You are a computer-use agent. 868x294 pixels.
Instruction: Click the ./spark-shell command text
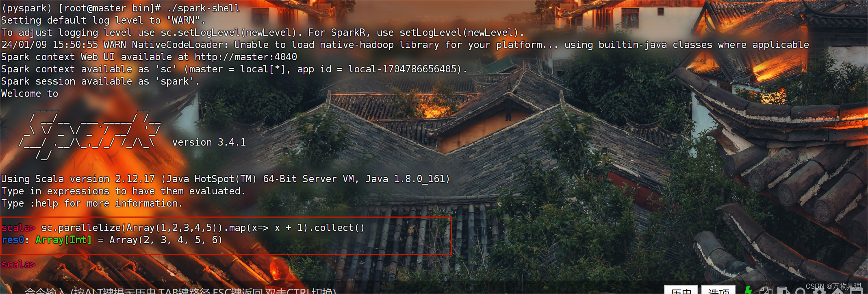point(203,8)
